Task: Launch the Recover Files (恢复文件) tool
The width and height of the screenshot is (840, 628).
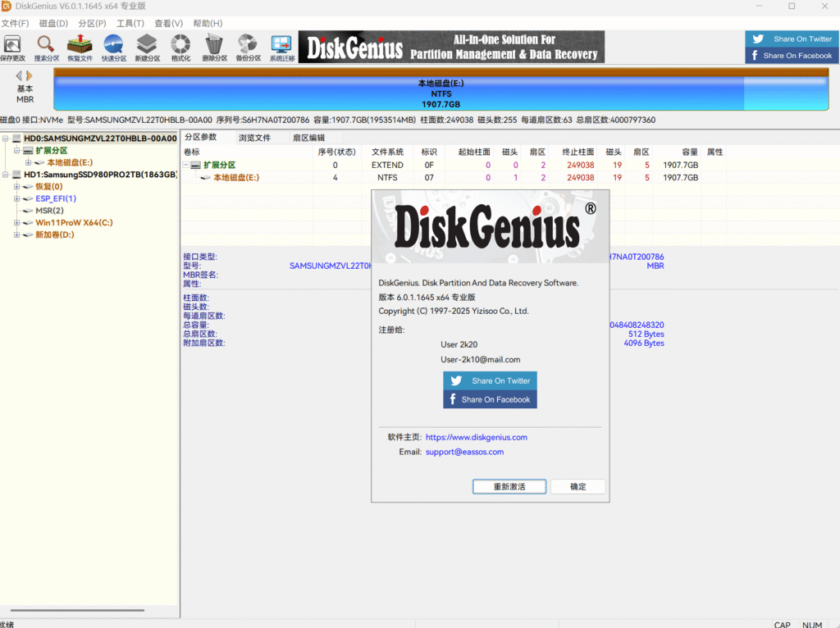Action: tap(80, 46)
